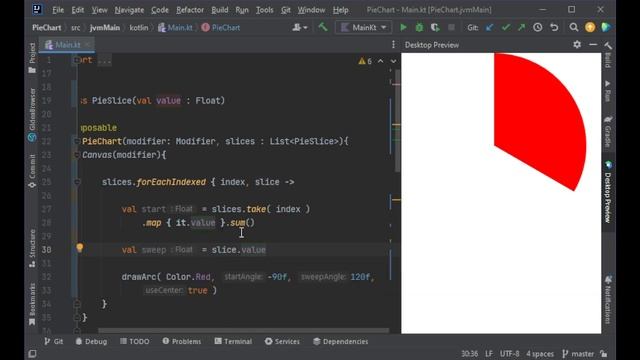Open the Tools menu
The height and width of the screenshot is (360, 640).
(x=264, y=10)
